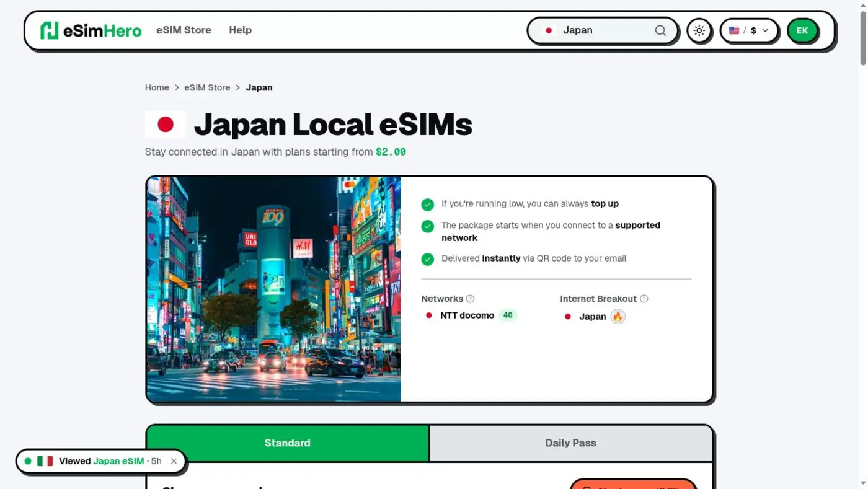Switch to the Daily Pass tab
Image resolution: width=868 pixels, height=489 pixels.
coord(570,443)
